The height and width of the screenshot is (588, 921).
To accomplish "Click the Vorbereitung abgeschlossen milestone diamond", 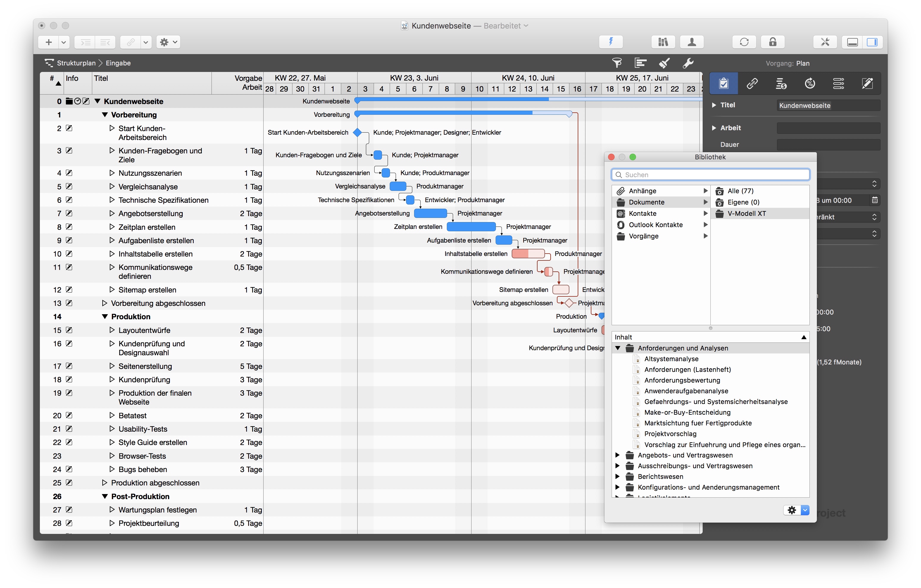I will [x=569, y=303].
